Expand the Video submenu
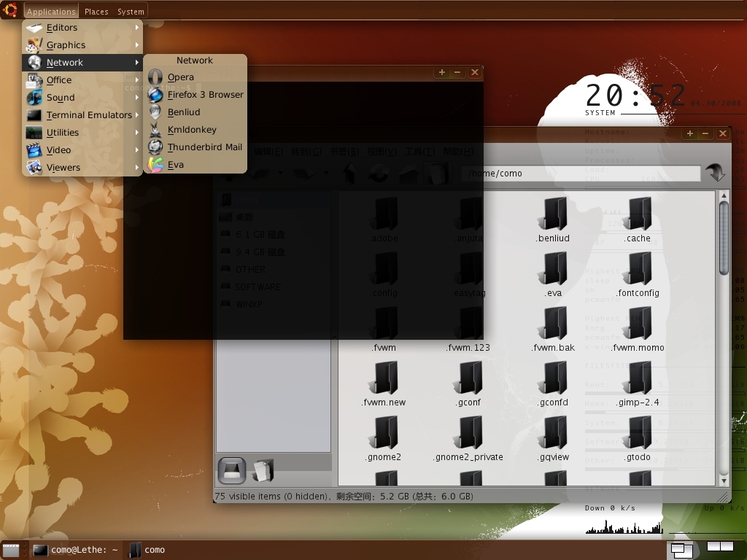The height and width of the screenshot is (560, 747). pos(82,150)
